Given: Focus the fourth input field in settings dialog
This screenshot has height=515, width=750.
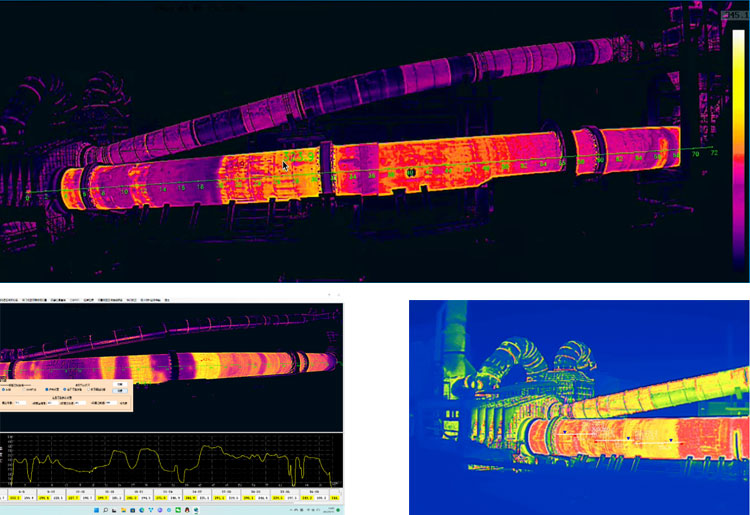Looking at the screenshot, I should pyautogui.click(x=111, y=403).
